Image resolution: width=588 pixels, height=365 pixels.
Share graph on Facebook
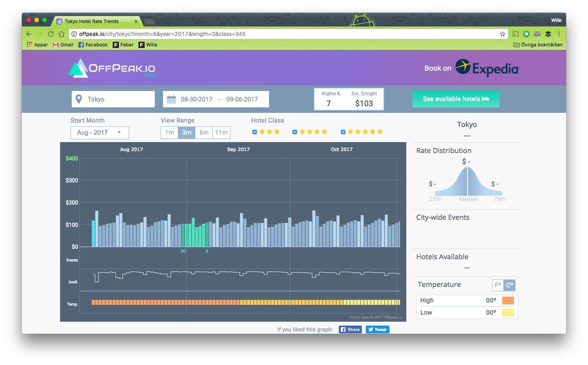point(350,330)
